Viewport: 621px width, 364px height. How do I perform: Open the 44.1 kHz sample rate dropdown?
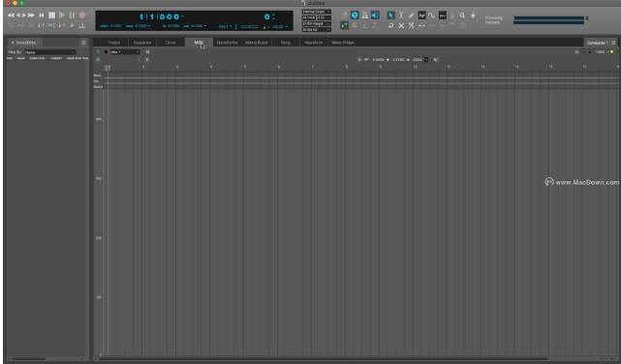click(308, 17)
